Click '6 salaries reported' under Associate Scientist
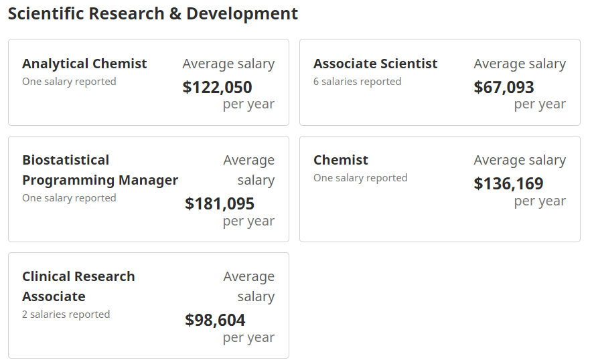This screenshot has height=364, width=592. click(357, 82)
